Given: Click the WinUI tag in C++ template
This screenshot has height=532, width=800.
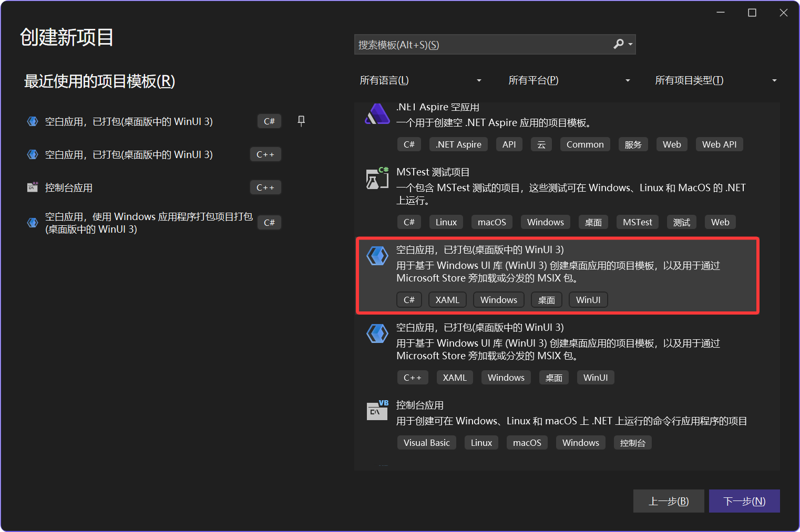Looking at the screenshot, I should point(596,378).
